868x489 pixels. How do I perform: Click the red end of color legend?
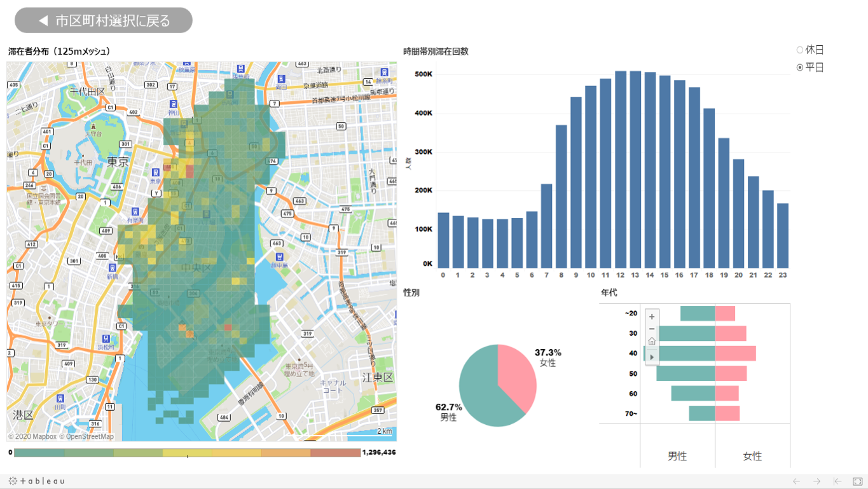coord(336,453)
